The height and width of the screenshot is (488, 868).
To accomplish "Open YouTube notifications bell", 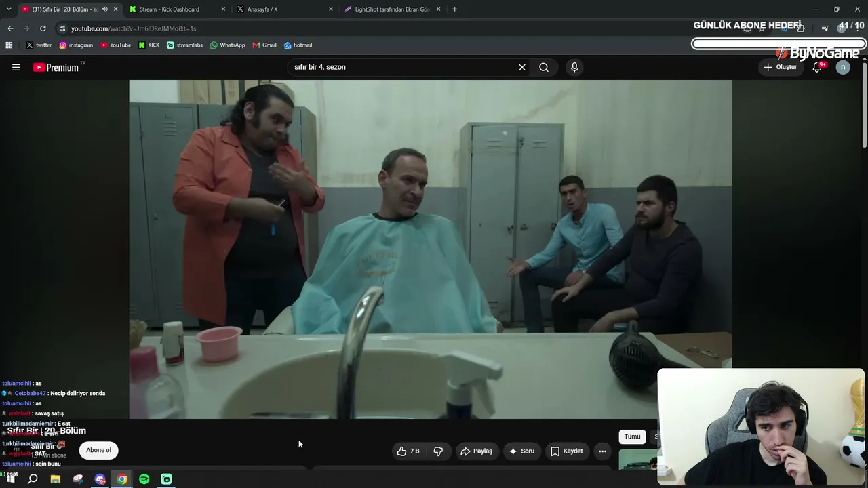I will coord(817,67).
